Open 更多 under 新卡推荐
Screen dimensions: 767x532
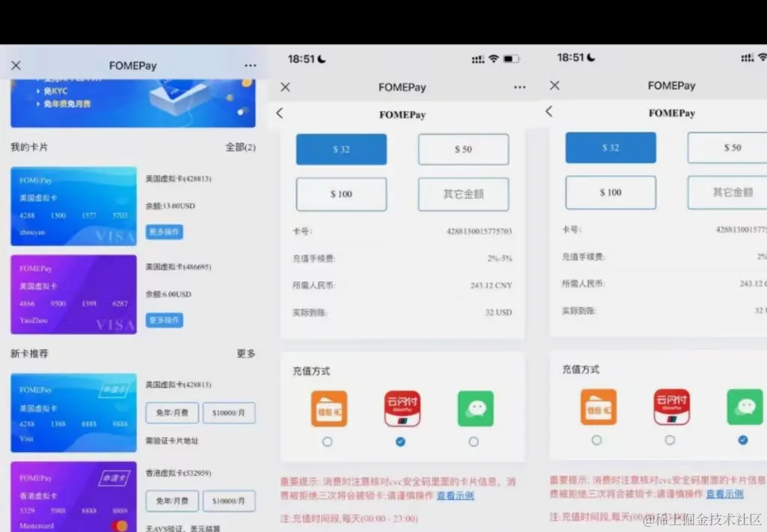[x=246, y=353]
